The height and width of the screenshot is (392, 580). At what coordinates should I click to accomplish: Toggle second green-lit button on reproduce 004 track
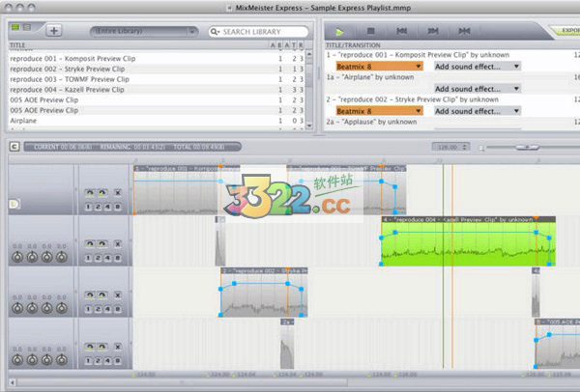(x=102, y=244)
